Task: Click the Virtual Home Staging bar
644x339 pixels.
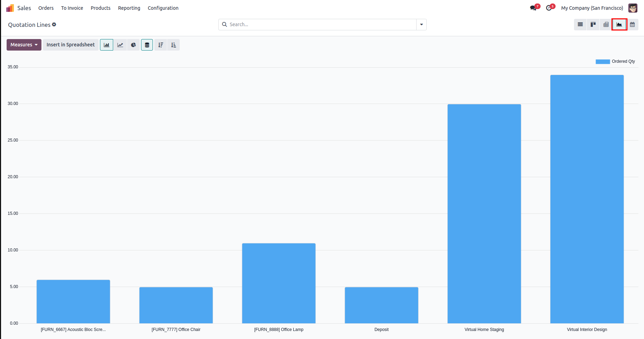Action: tap(484, 214)
